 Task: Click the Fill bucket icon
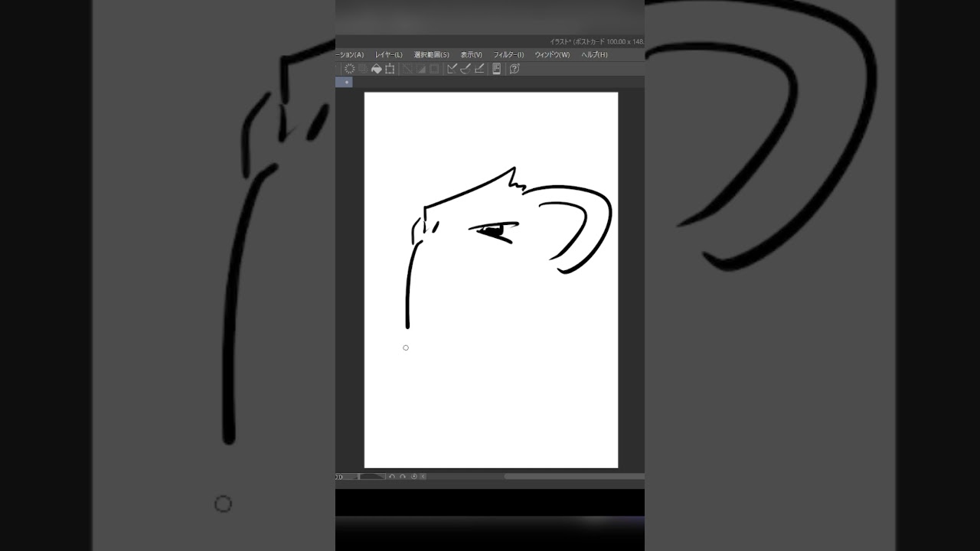pos(376,69)
